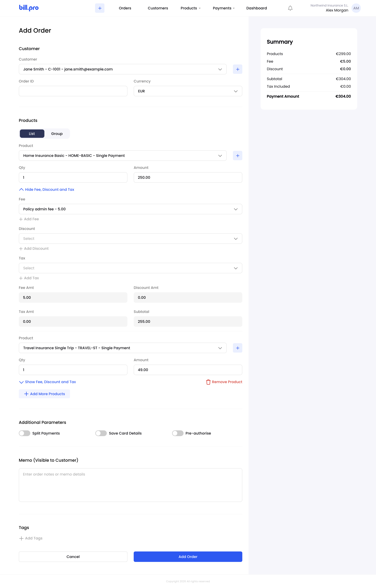The width and height of the screenshot is (376, 588).
Task: Open the Customer dropdown showing Jane Smith
Action: [x=123, y=69]
